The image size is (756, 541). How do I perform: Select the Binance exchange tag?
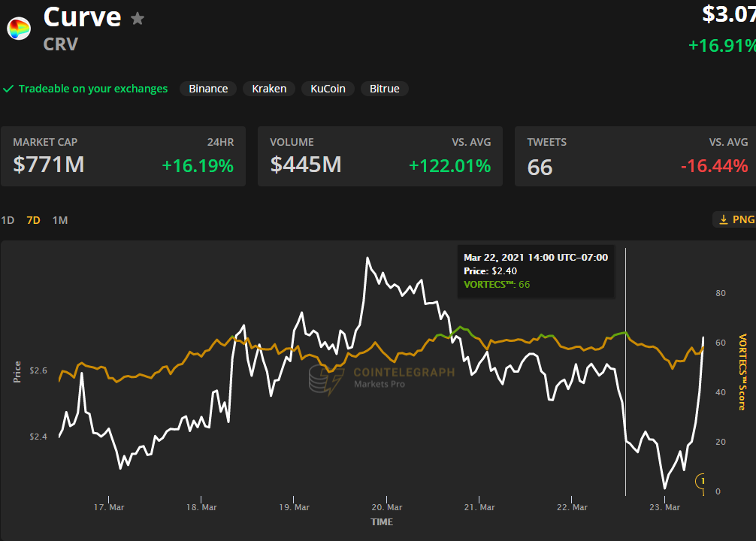(208, 89)
